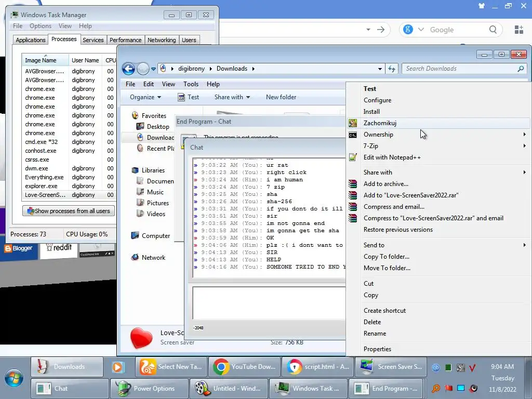532x399 pixels.
Task: Click the Computer icon in navigation pane
Action: point(135,235)
